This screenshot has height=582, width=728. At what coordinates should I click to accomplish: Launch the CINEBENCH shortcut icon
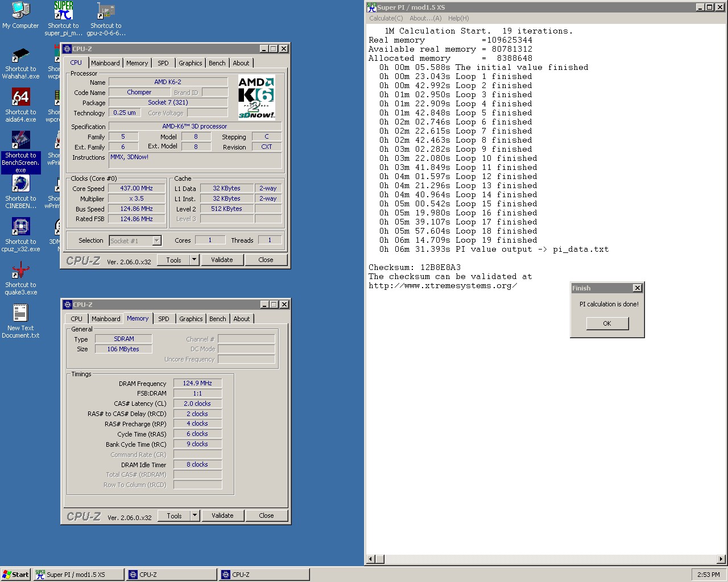20,184
